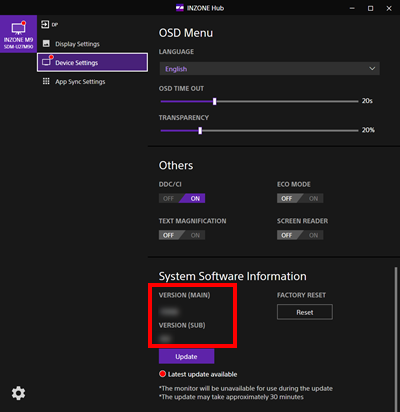400x412 pixels.
Task: Click the purple Update button
Action: click(186, 356)
